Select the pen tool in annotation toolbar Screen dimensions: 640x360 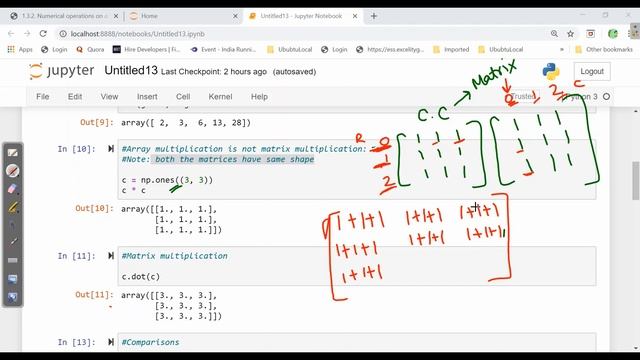coord(13,171)
